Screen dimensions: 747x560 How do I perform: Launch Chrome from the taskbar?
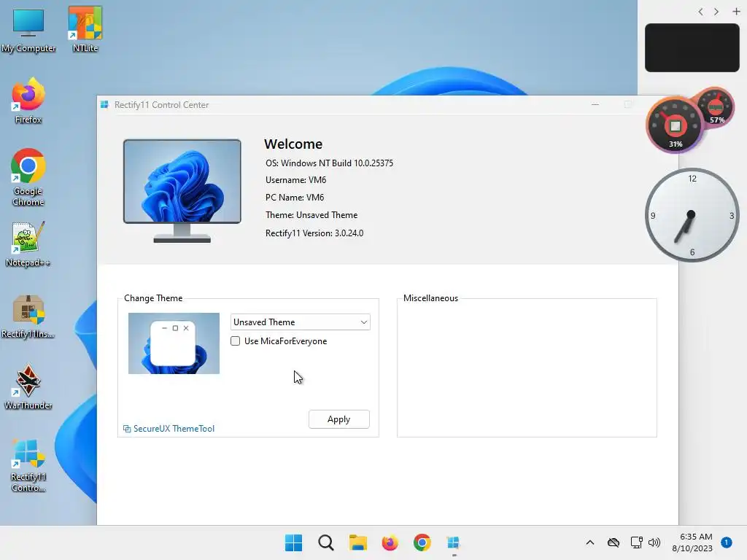[x=422, y=542]
